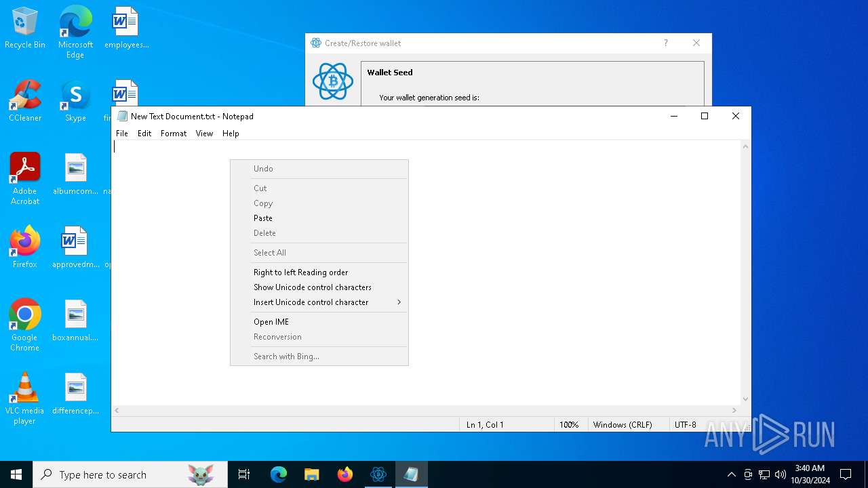This screenshot has width=868, height=488.
Task: Choose Open IME in the context menu
Action: 319,322
